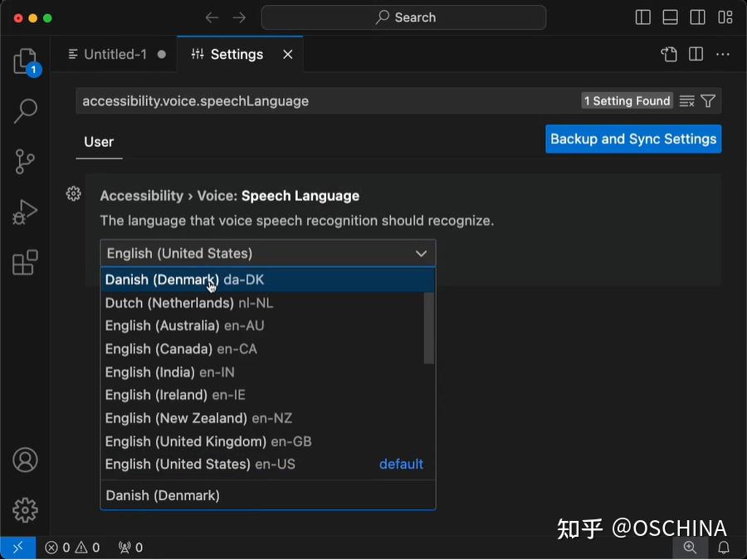This screenshot has width=747, height=560.
Task: Open the Explorer view in the Activity Bar
Action: 24,61
